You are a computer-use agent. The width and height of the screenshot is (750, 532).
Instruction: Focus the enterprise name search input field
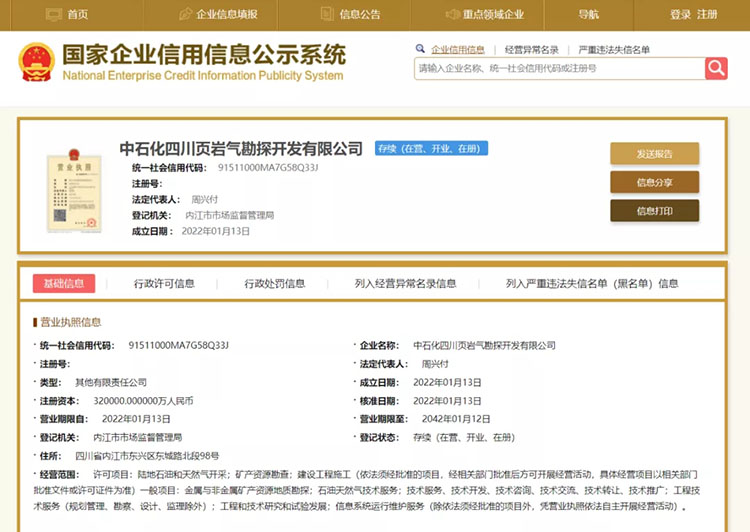pyautogui.click(x=559, y=68)
